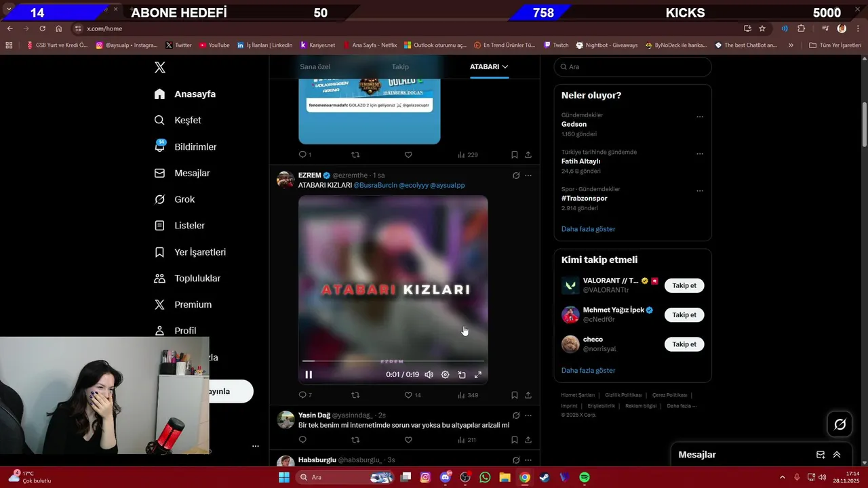Screen dimensions: 868x488
Task: Open Gedson trending topic
Action: [574, 124]
